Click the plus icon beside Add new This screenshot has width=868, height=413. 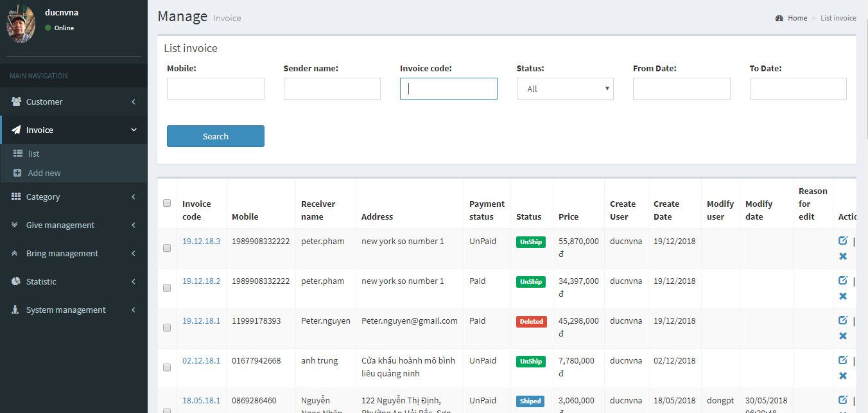click(18, 173)
